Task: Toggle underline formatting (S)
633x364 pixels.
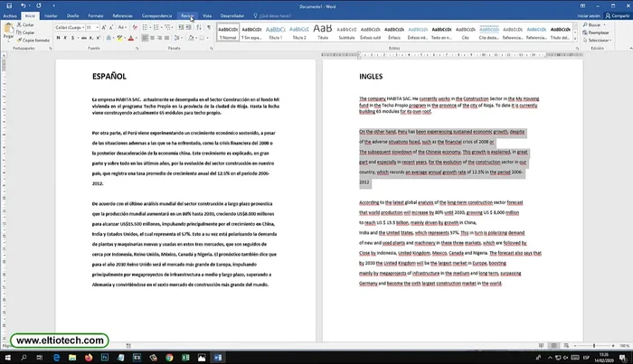Action: click(x=73, y=39)
